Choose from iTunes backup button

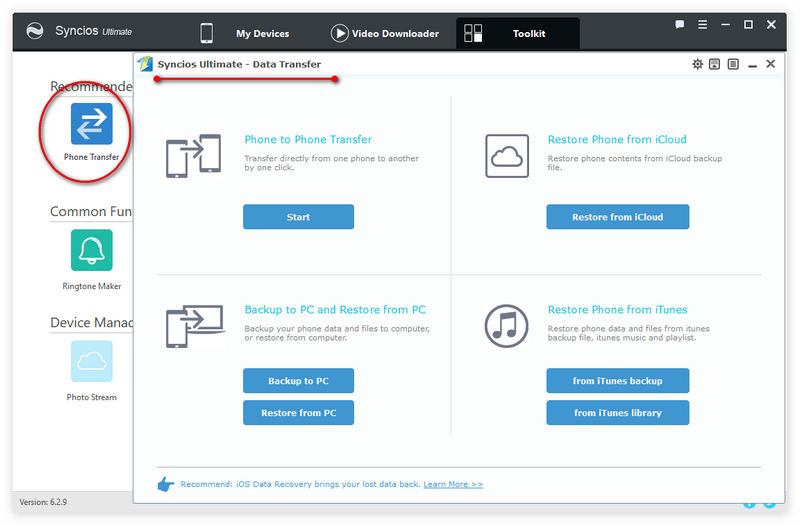click(617, 381)
